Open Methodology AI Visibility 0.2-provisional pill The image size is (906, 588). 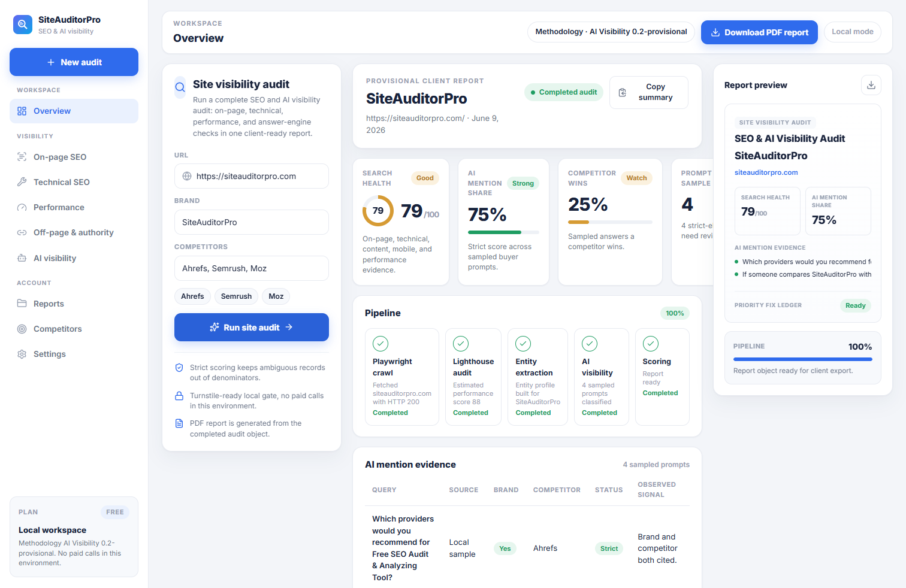point(611,32)
